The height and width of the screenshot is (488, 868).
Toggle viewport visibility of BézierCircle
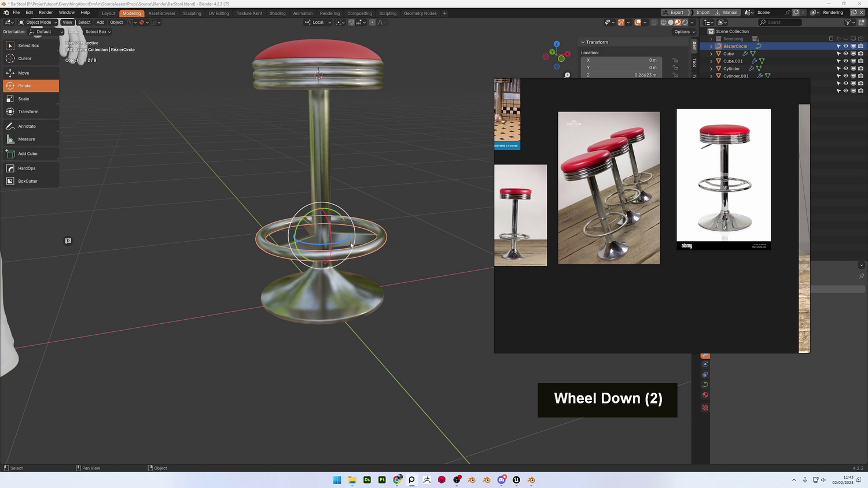(845, 46)
